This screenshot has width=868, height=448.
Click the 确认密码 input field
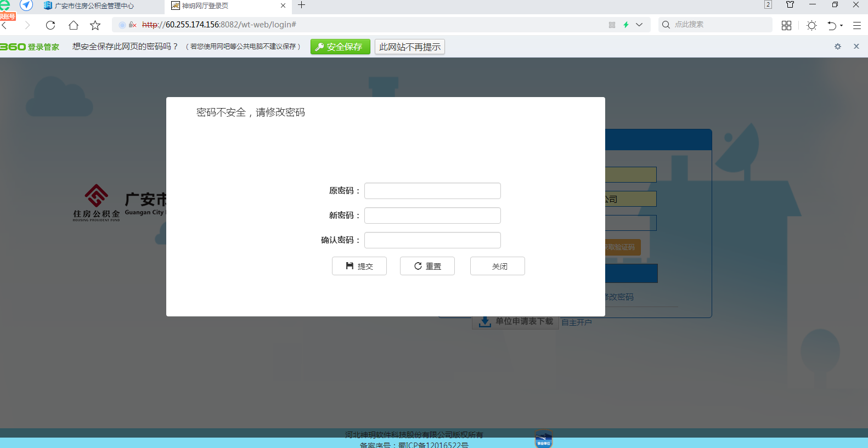432,240
